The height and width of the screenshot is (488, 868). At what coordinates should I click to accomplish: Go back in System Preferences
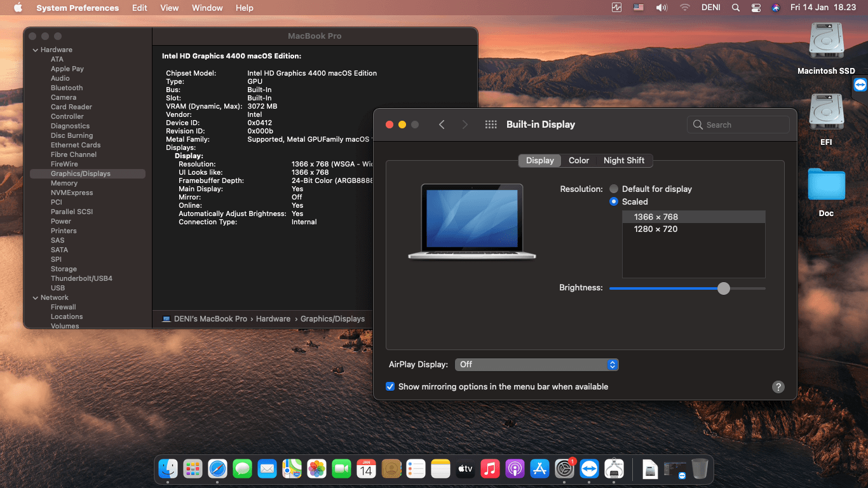point(442,125)
